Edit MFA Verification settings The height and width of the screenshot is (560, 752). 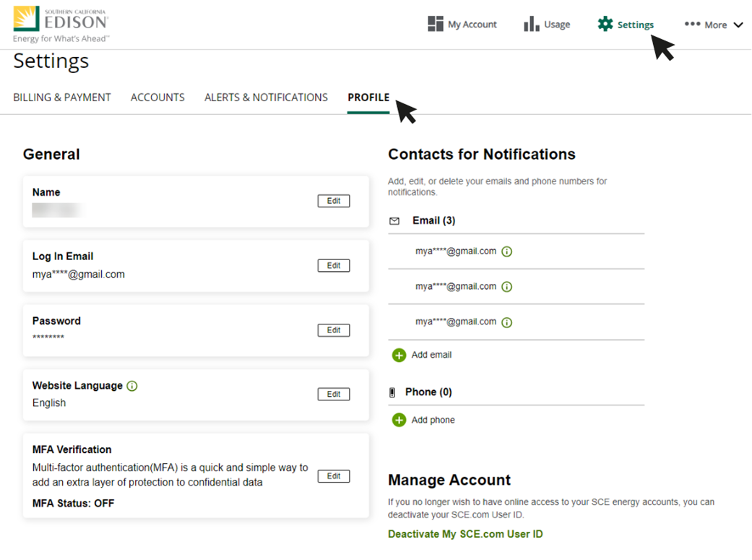point(333,476)
